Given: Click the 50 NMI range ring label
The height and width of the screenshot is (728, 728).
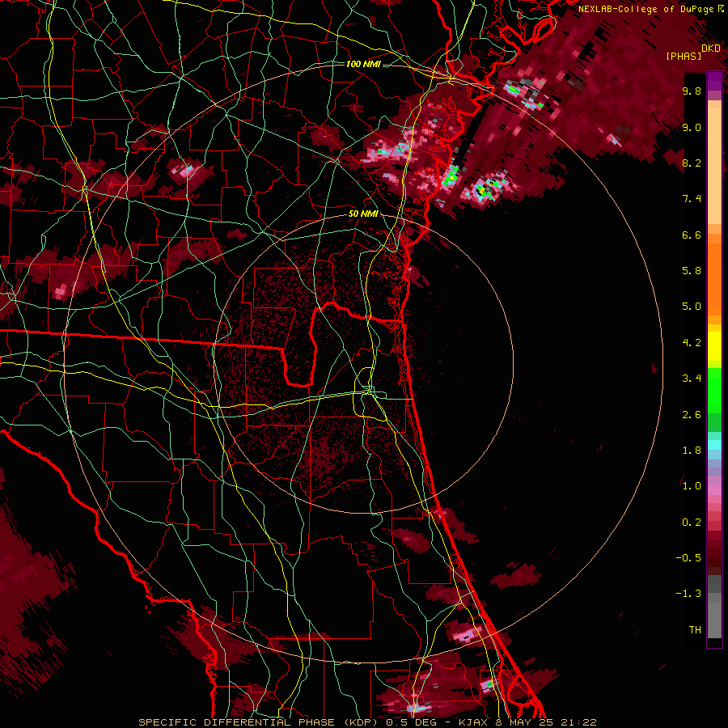Looking at the screenshot, I should [x=363, y=214].
